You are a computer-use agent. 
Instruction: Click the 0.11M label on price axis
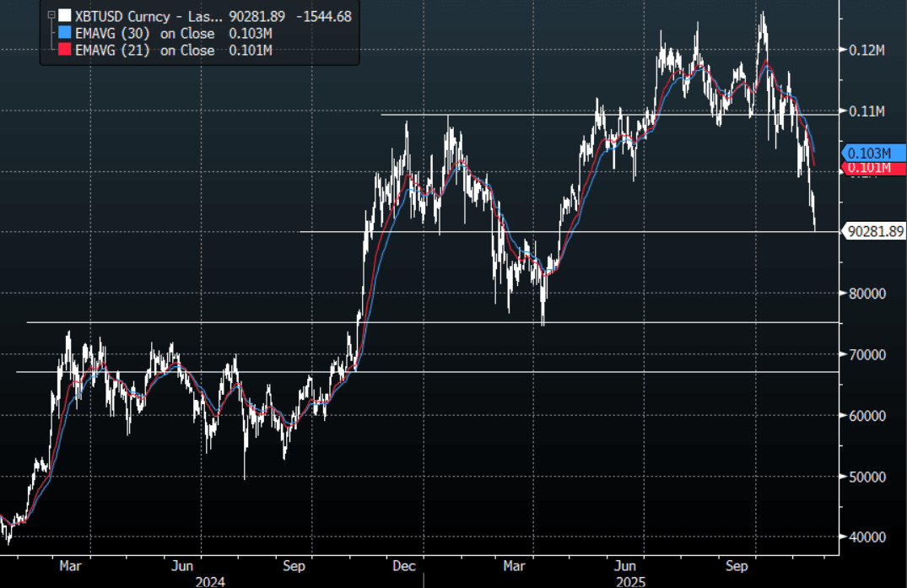point(867,111)
